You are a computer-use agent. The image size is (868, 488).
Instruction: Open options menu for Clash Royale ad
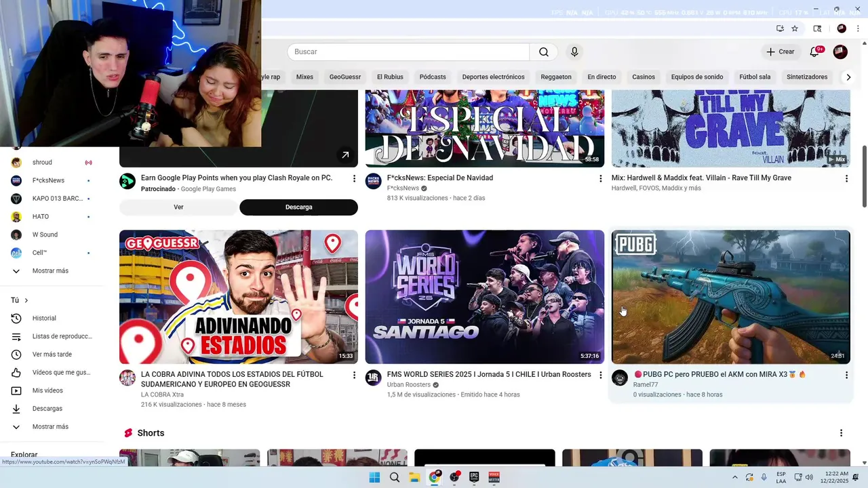(354, 178)
